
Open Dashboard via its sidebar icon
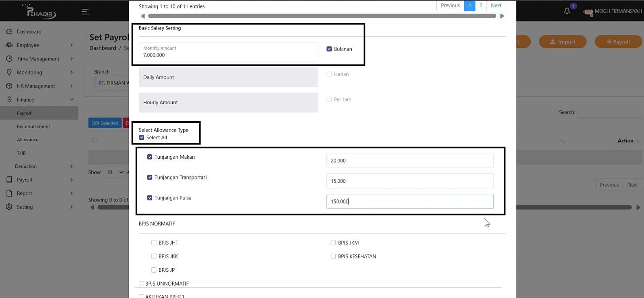coord(9,31)
